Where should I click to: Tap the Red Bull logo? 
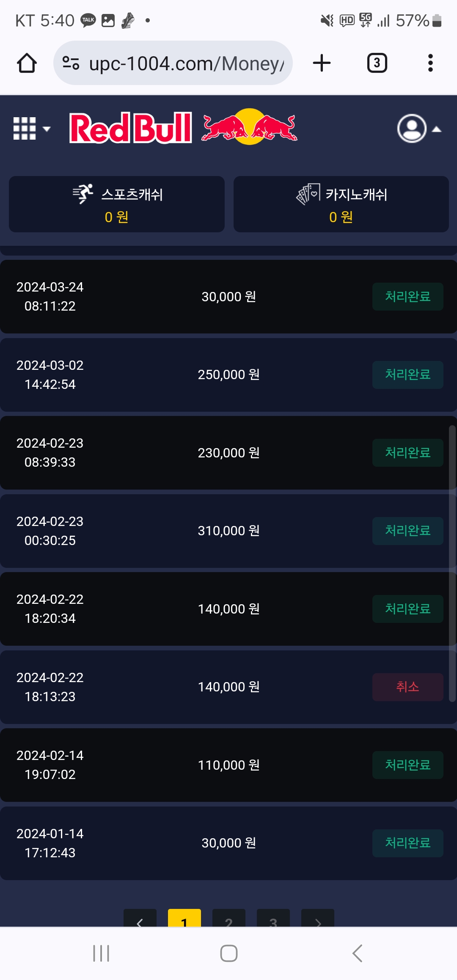183,127
